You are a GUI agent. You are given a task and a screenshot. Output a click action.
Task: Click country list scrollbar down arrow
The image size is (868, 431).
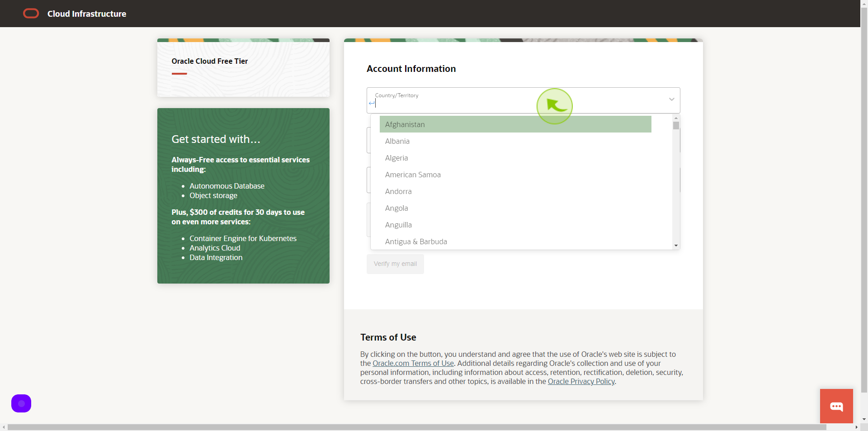tap(676, 246)
